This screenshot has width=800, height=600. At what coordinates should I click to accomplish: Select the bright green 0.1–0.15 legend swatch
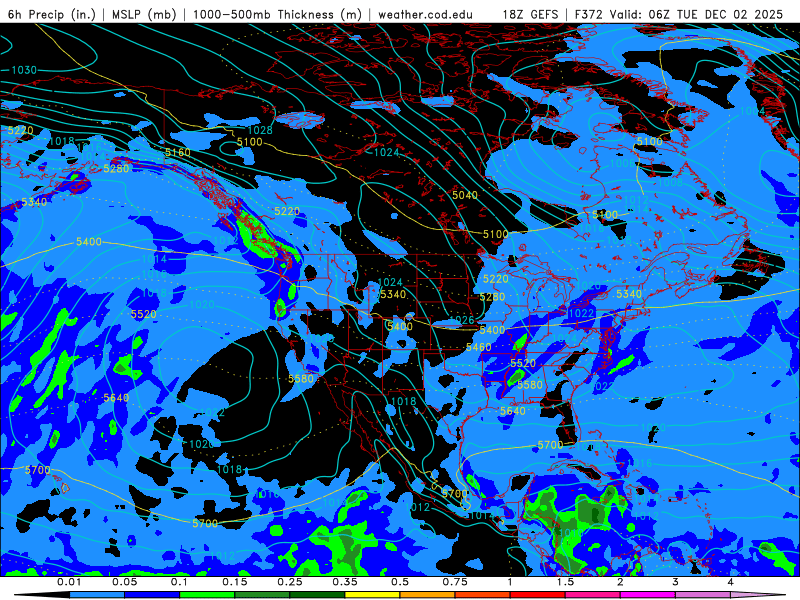[207, 595]
